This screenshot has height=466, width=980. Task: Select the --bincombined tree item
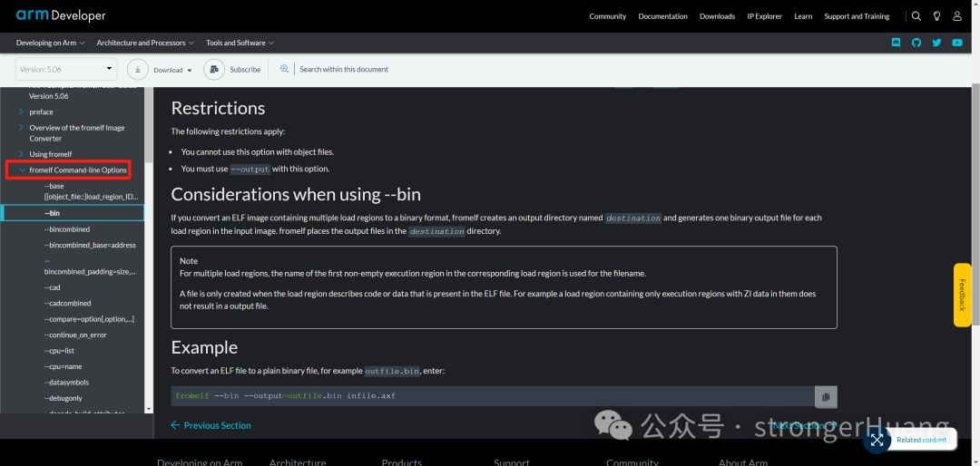67,229
